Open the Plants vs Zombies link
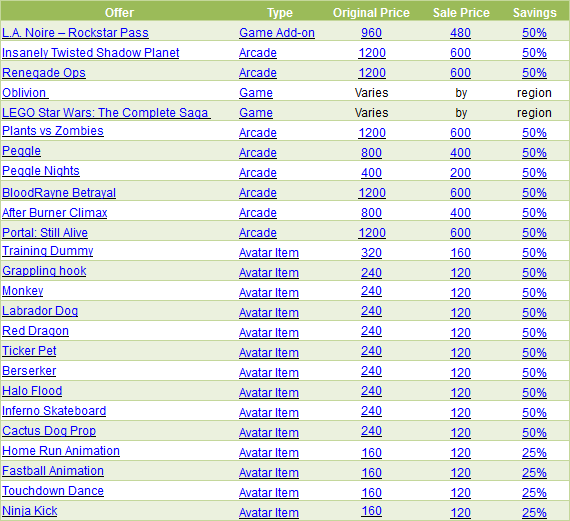 pos(53,131)
